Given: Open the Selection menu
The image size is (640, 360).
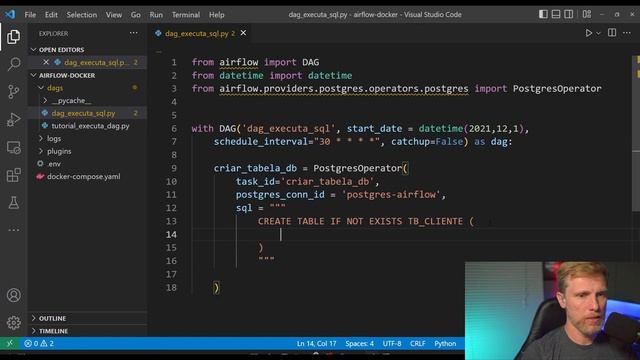Looking at the screenshot, I should 82,15.
